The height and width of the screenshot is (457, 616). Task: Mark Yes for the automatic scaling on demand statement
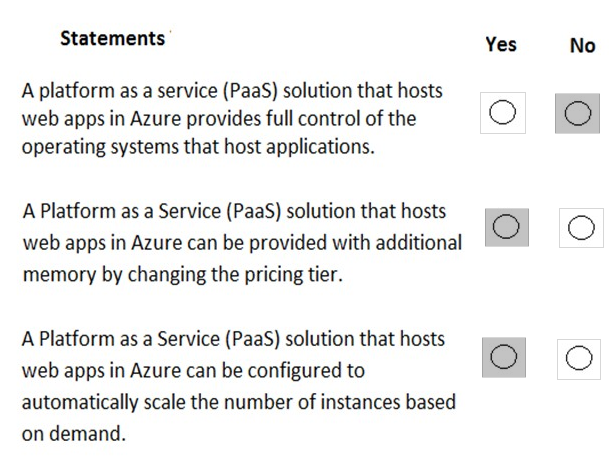pyautogui.click(x=504, y=357)
